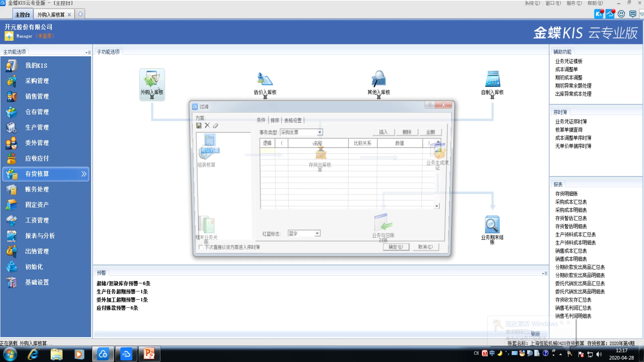Click 插入 button in filter dialog
The height and width of the screenshot is (362, 644).
[x=383, y=132]
